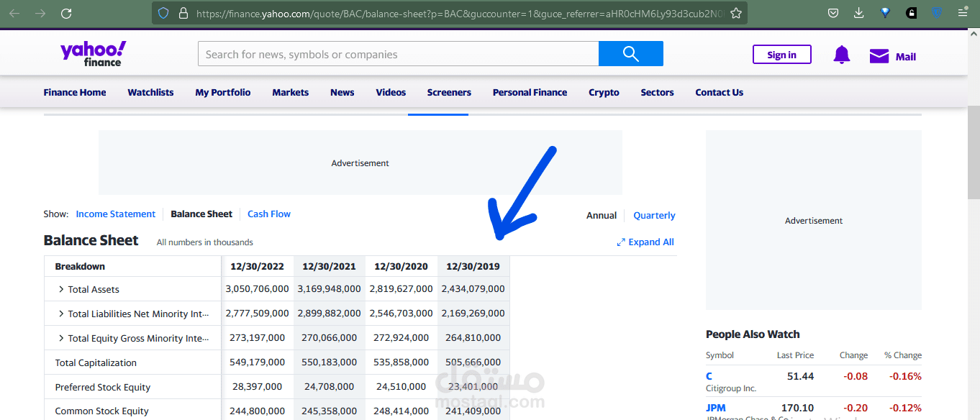Open the Citigroup symbol C link
The width and height of the screenshot is (980, 420).
pos(709,376)
